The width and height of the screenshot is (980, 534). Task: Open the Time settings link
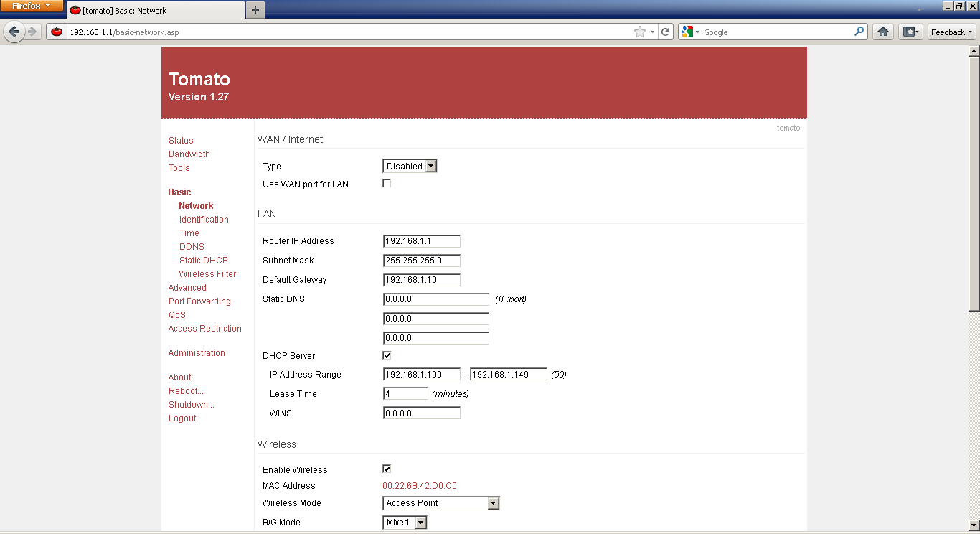[189, 233]
